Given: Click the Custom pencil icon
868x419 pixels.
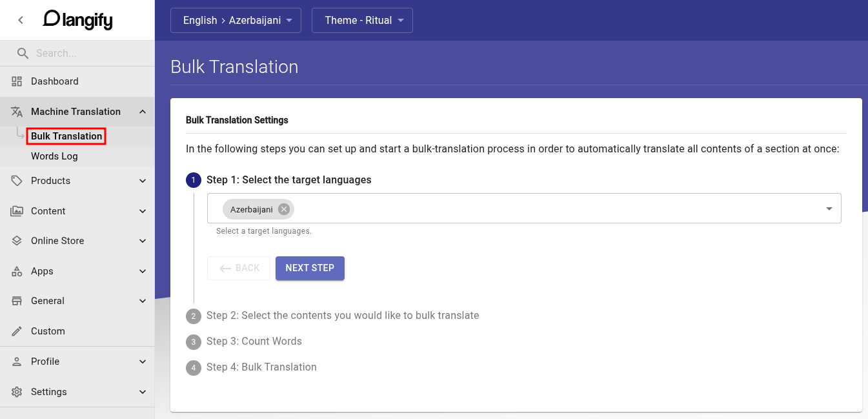Looking at the screenshot, I should point(17,331).
